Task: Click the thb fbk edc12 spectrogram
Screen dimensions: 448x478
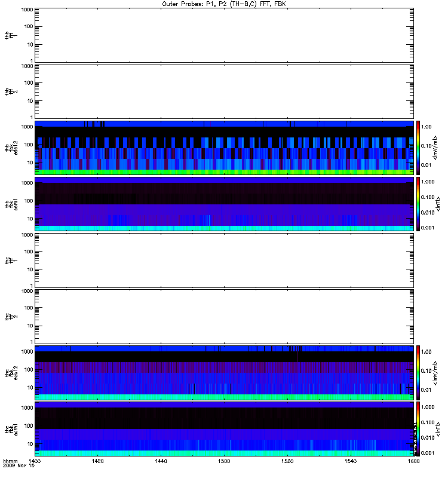Action: (x=224, y=148)
